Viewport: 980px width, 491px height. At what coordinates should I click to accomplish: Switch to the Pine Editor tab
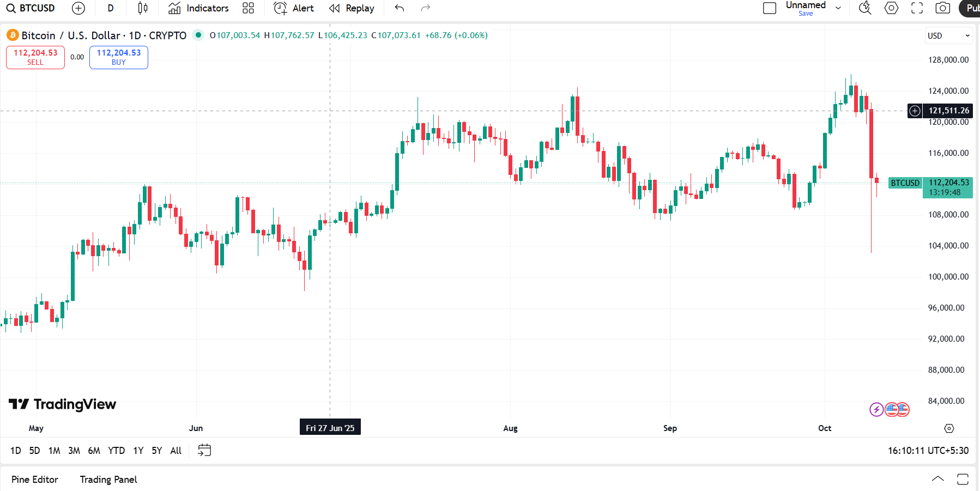(35, 480)
